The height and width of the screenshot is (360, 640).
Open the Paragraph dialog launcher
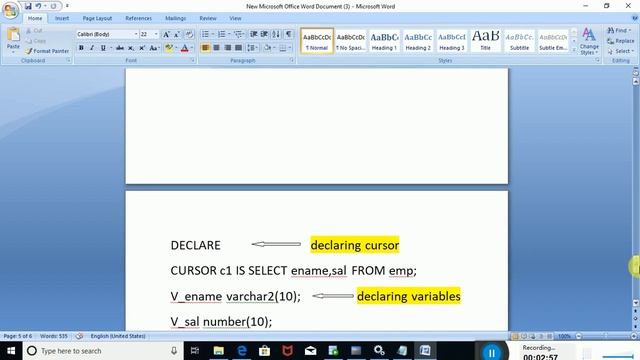291,60
